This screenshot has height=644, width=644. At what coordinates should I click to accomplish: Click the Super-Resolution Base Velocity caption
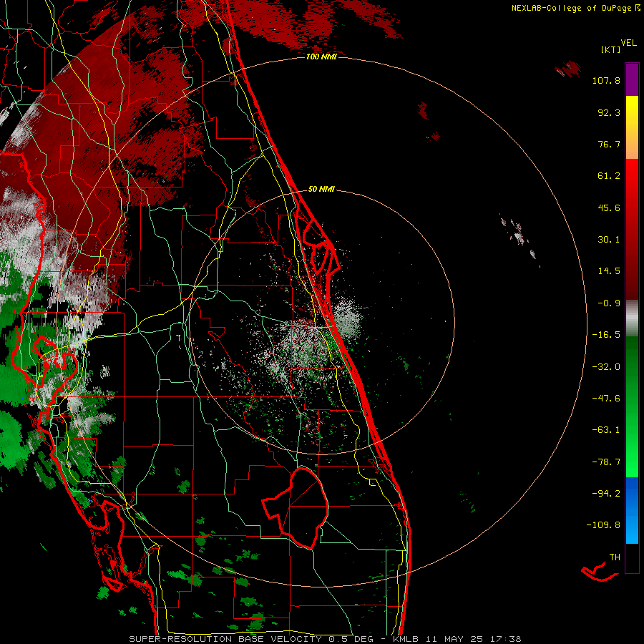coord(325,639)
